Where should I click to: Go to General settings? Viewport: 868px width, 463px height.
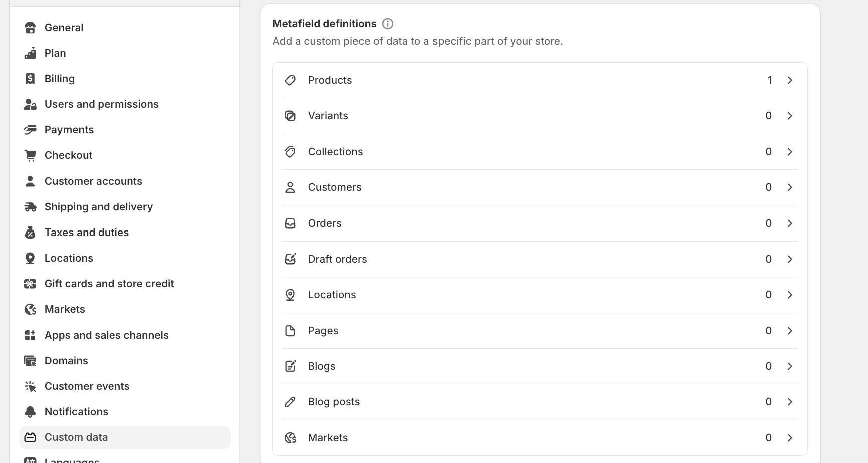click(x=64, y=28)
